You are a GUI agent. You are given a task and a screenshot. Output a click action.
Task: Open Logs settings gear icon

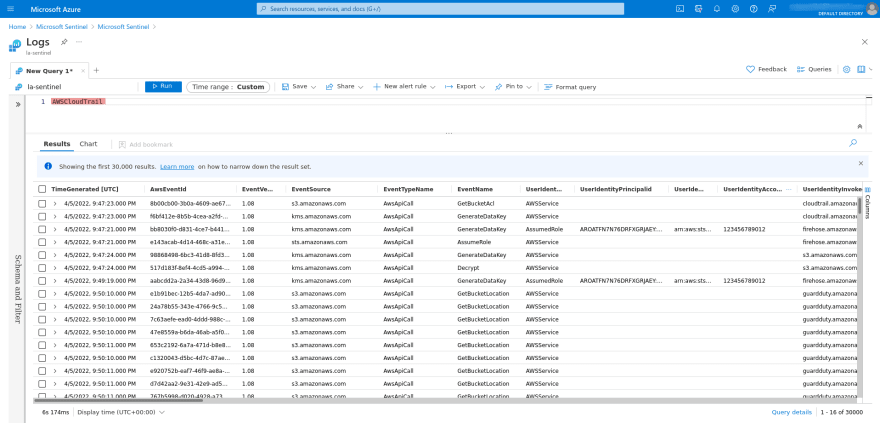click(x=846, y=70)
